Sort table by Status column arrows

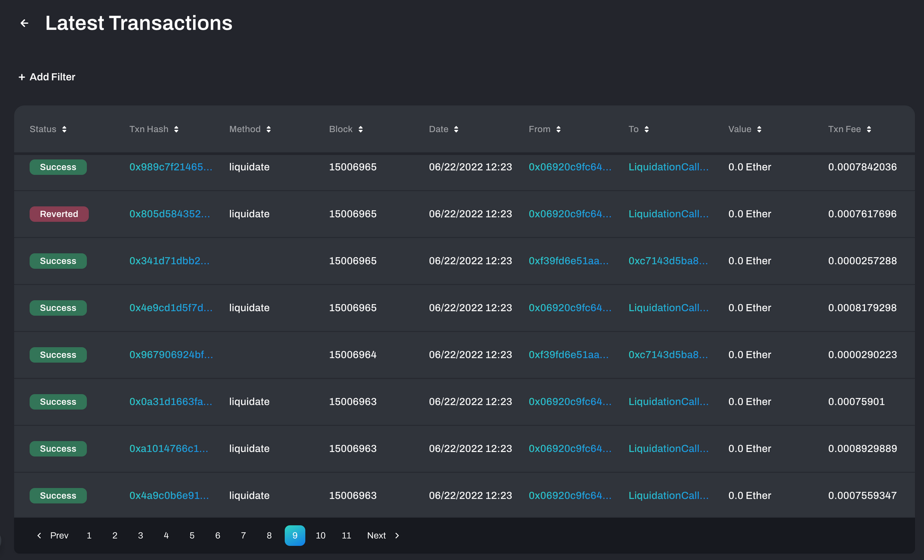(64, 129)
